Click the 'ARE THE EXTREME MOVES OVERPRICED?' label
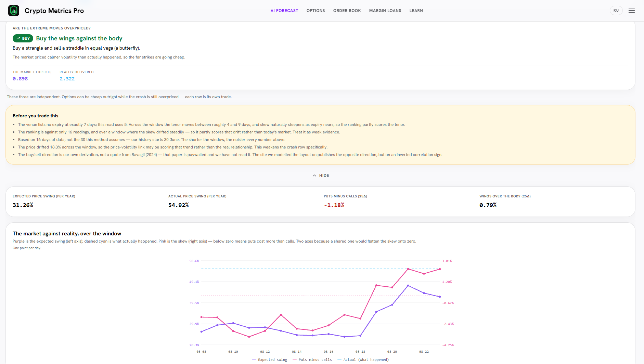The image size is (644, 364). [x=52, y=28]
